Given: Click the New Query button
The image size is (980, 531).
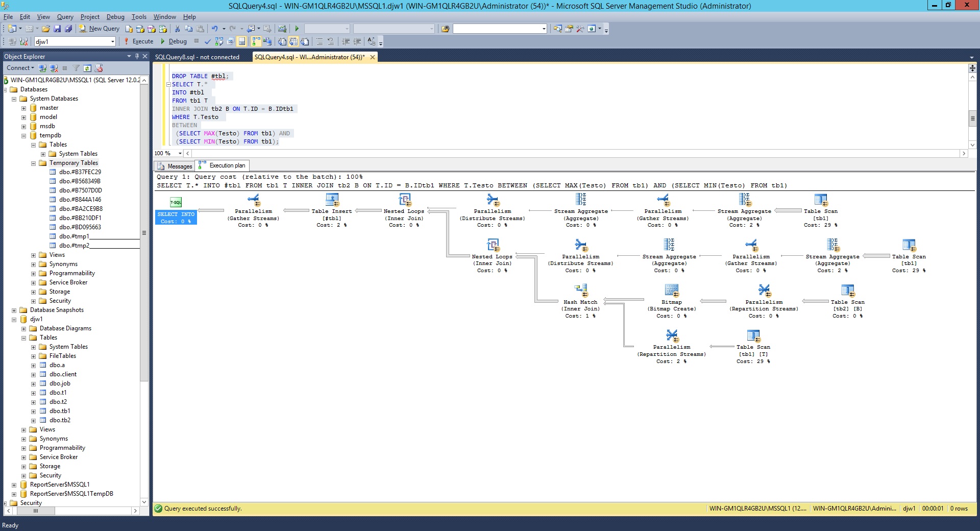Looking at the screenshot, I should coord(100,29).
